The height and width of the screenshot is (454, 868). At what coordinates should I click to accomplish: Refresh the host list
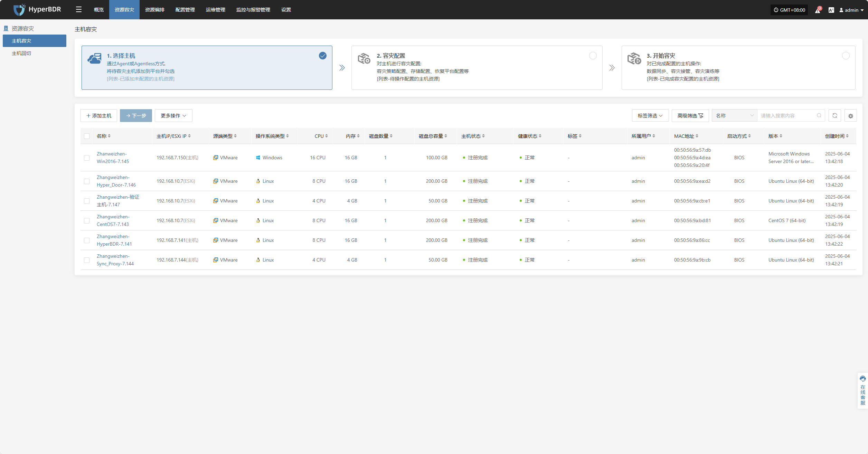click(x=834, y=116)
